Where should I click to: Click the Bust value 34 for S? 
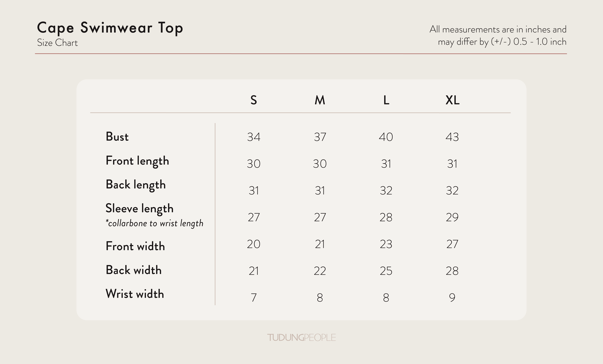click(x=254, y=137)
